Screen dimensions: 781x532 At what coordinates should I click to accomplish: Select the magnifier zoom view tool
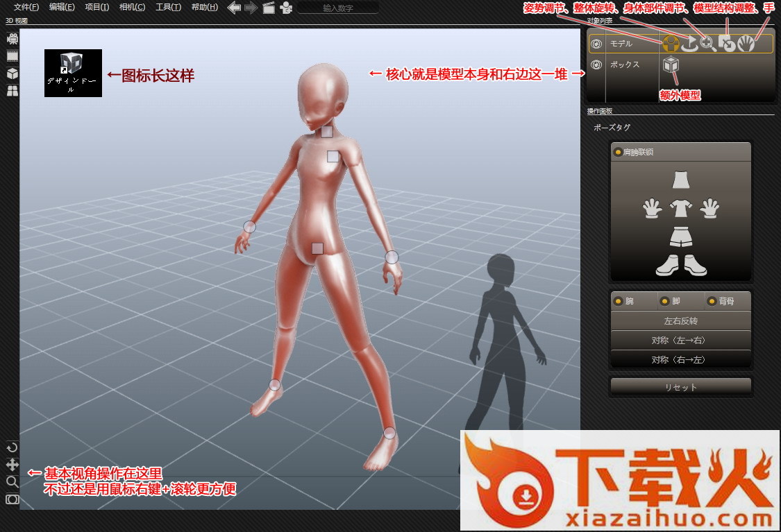[x=12, y=482]
